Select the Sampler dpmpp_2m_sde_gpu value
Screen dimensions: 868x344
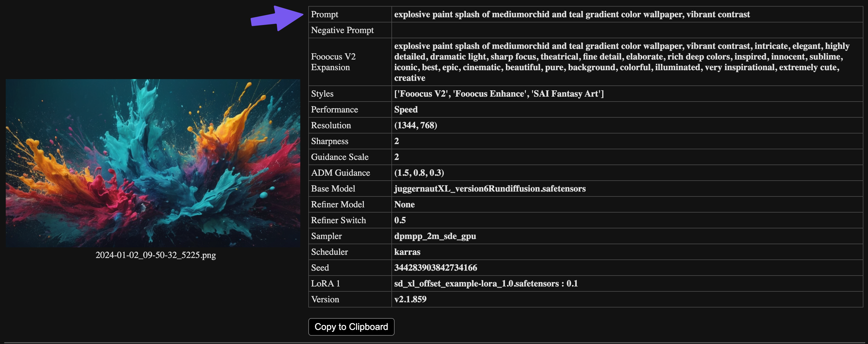click(435, 236)
